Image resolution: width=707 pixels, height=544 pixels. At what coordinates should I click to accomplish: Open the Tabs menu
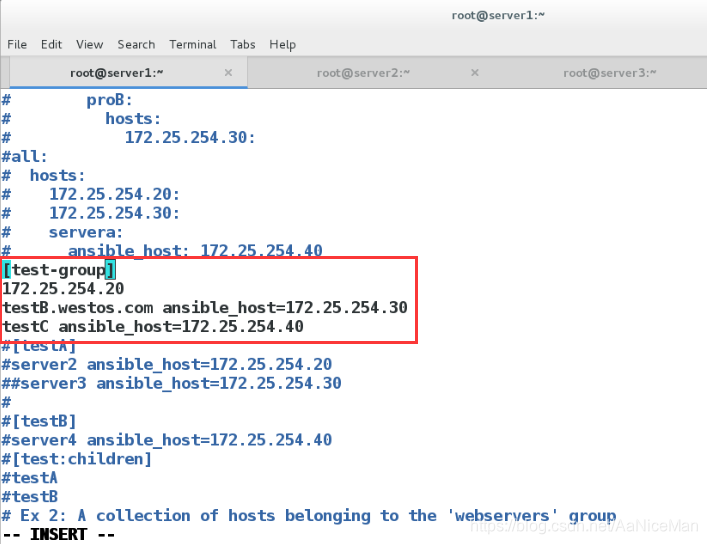coord(243,45)
